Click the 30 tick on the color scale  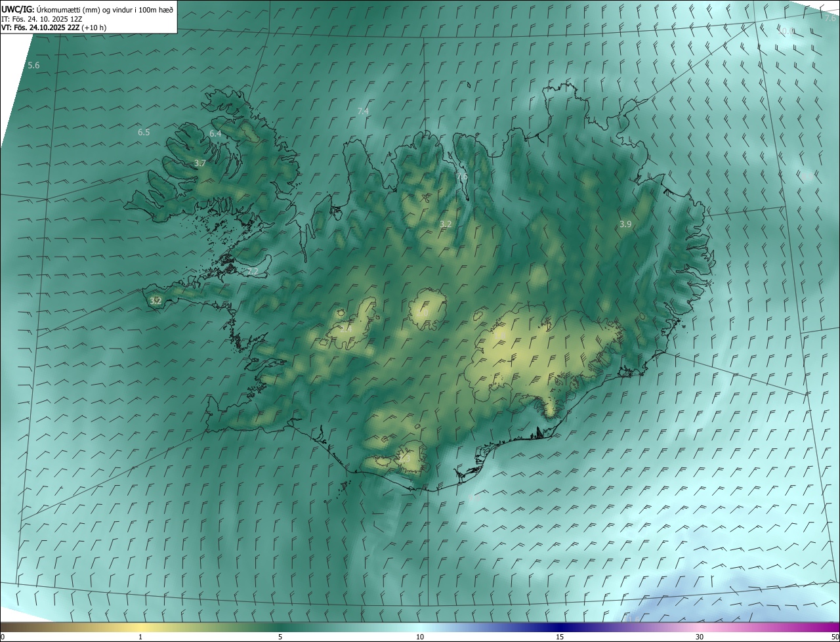pos(700,637)
